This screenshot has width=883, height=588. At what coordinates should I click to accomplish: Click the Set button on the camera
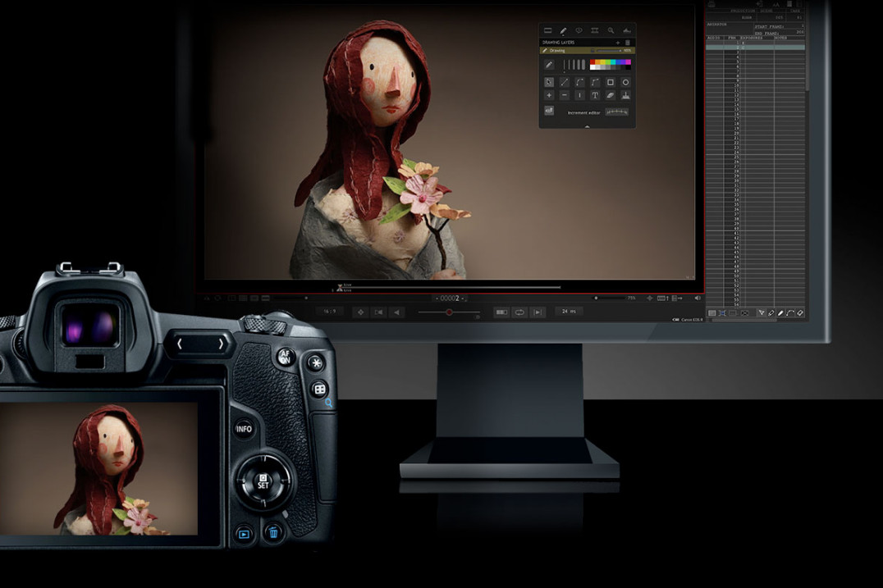[263, 481]
